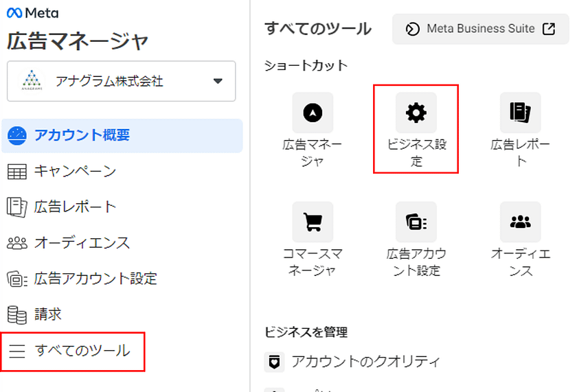Click the アカウントのクオリティ shield icon
This screenshot has height=392, width=577.
[x=274, y=362]
